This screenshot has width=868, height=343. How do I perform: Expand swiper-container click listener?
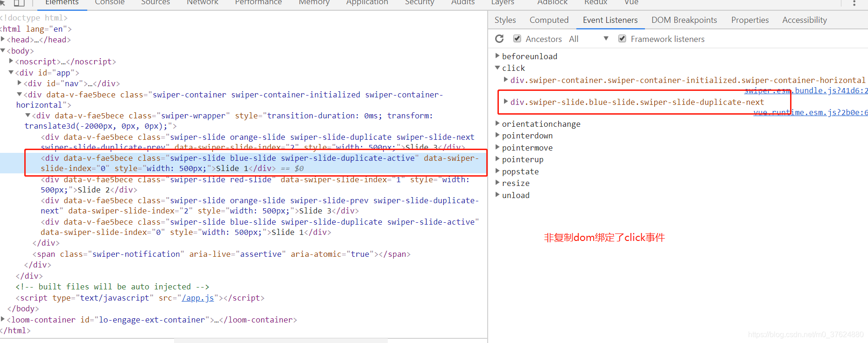(506, 80)
